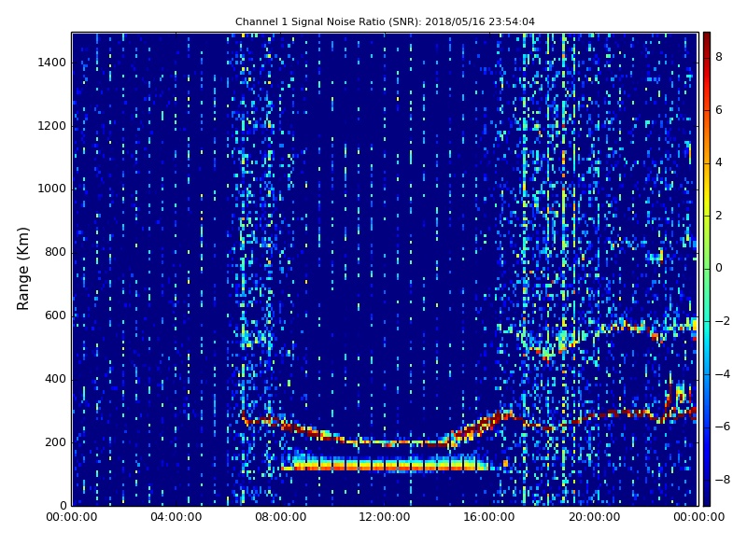Click the x-axis tick label '16:00:00'
This screenshot has height=560, width=747.
click(x=489, y=517)
